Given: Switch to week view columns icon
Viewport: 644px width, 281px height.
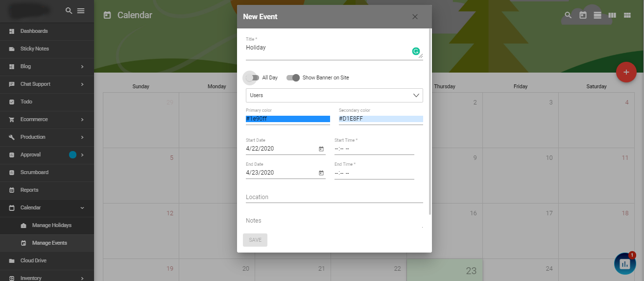Looking at the screenshot, I should tap(612, 15).
